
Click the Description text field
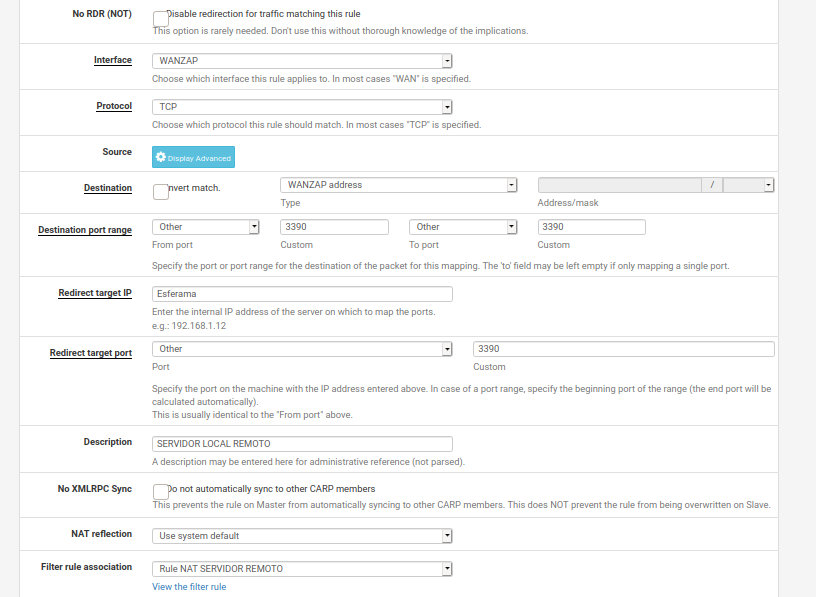tap(302, 444)
